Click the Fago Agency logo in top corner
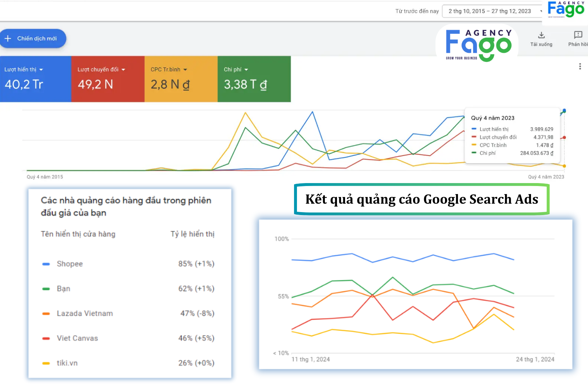The width and height of the screenshot is (588, 386). tap(566, 9)
